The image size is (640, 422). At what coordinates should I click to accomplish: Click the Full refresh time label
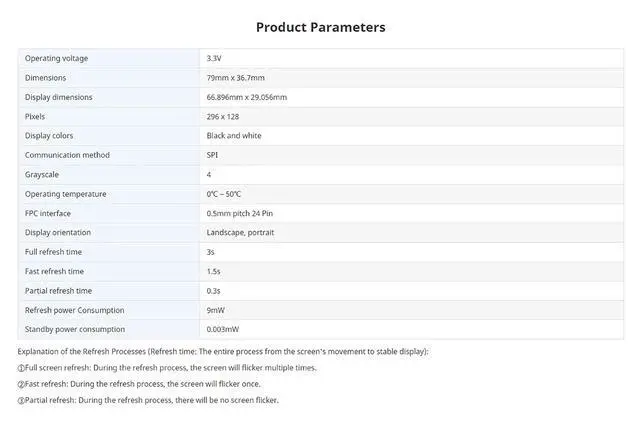coord(53,252)
